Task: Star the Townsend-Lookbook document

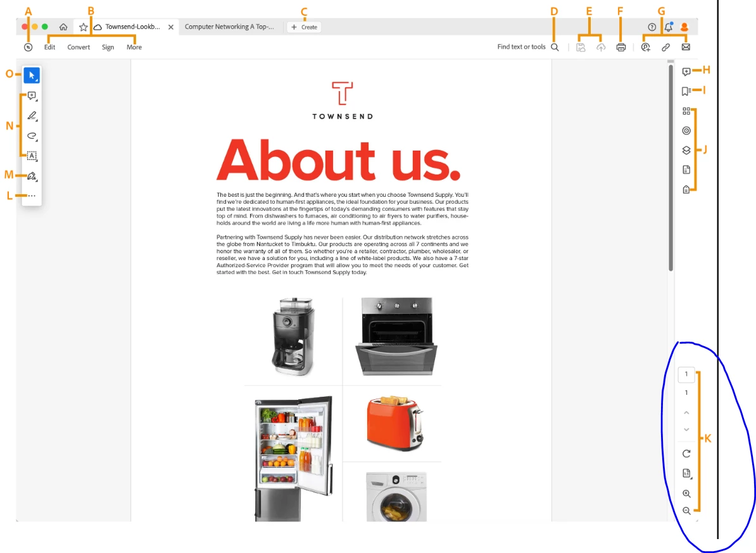Action: coord(84,27)
